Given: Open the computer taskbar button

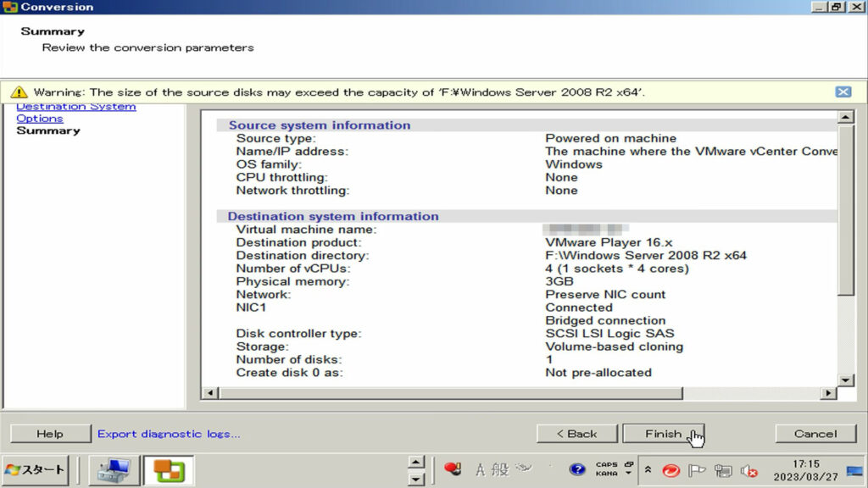Looking at the screenshot, I should click(114, 471).
